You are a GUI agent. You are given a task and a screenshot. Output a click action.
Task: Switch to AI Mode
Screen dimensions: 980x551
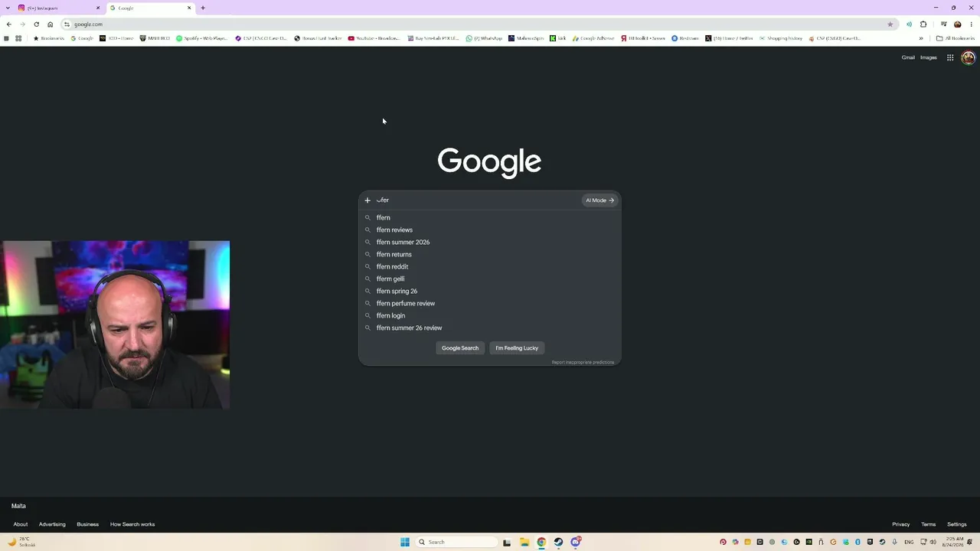599,201
